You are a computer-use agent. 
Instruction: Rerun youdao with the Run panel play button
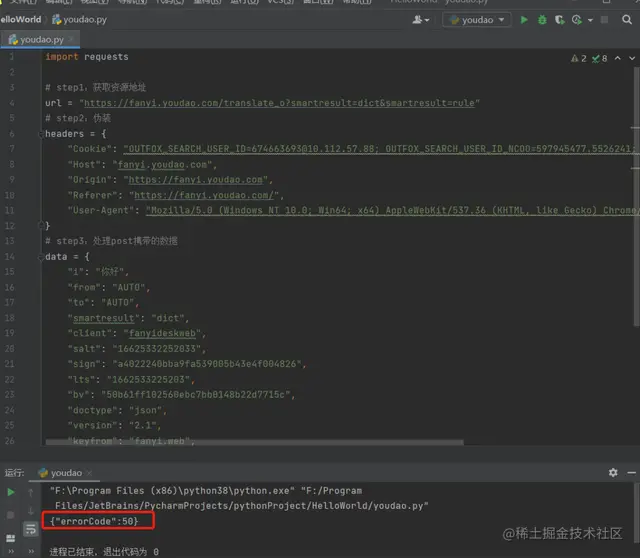(11, 492)
